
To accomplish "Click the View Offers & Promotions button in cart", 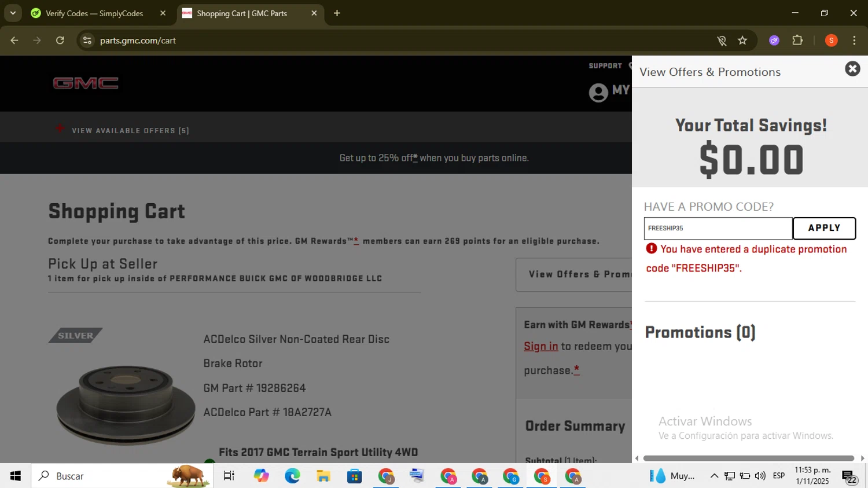I will pyautogui.click(x=573, y=274).
